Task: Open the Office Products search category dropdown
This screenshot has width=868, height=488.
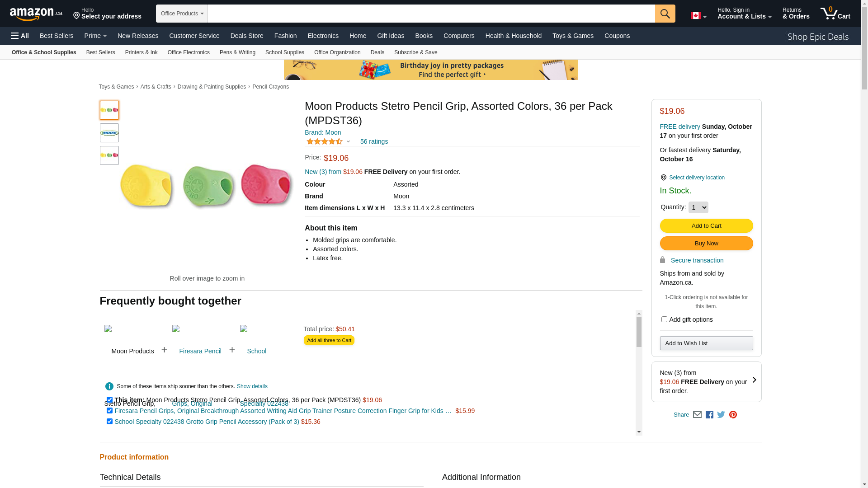Action: [x=182, y=14]
